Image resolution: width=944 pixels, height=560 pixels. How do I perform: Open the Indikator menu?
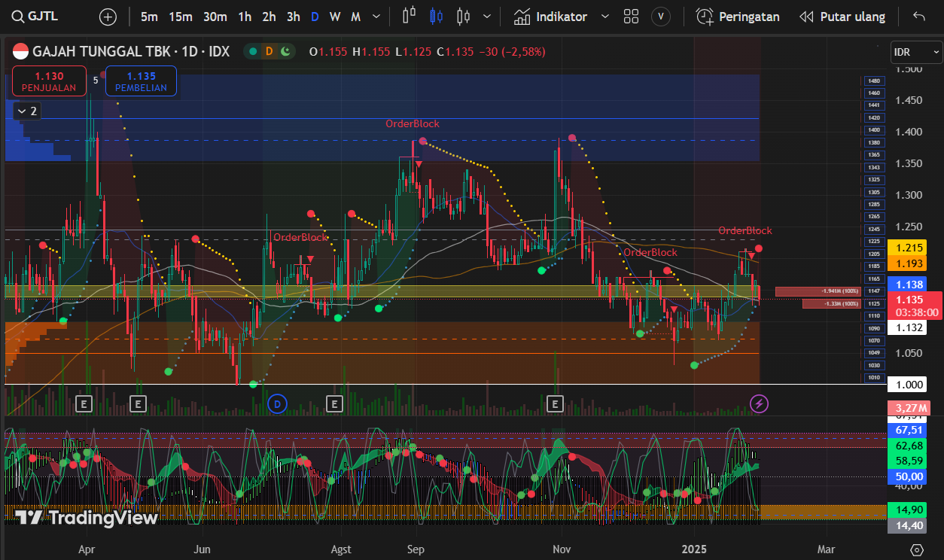pyautogui.click(x=550, y=17)
